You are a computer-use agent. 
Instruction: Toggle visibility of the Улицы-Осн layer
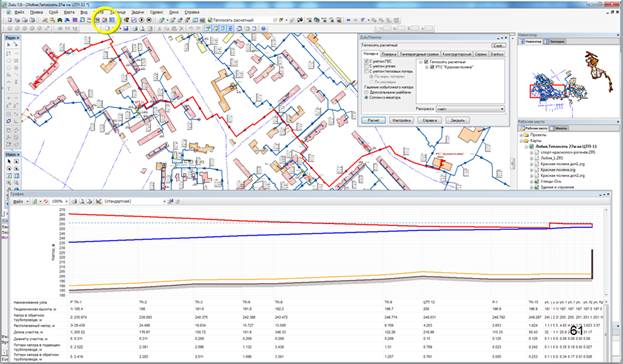pos(537,182)
